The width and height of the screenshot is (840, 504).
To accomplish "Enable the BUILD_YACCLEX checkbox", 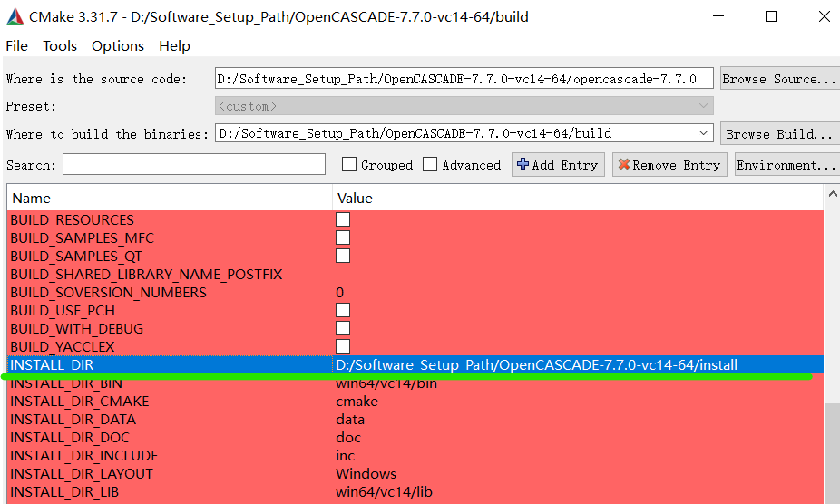I will click(x=343, y=346).
